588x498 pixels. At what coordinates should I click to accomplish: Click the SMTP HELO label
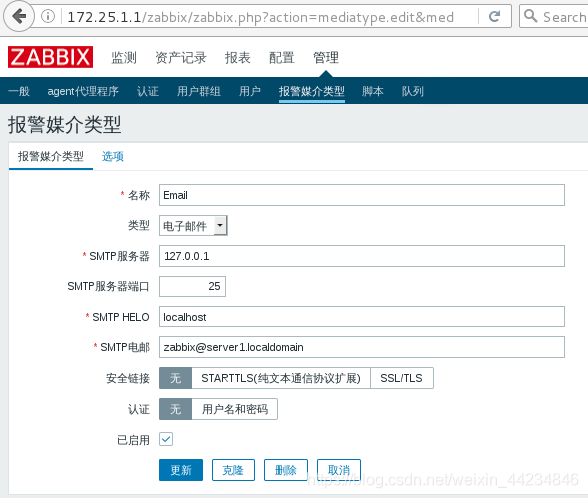click(121, 317)
